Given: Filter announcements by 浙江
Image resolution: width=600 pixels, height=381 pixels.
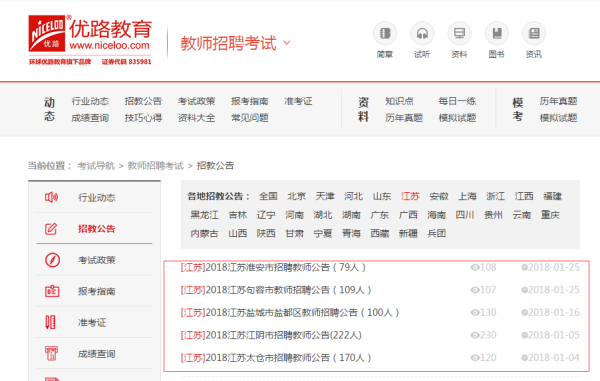Looking at the screenshot, I should click(x=496, y=196).
